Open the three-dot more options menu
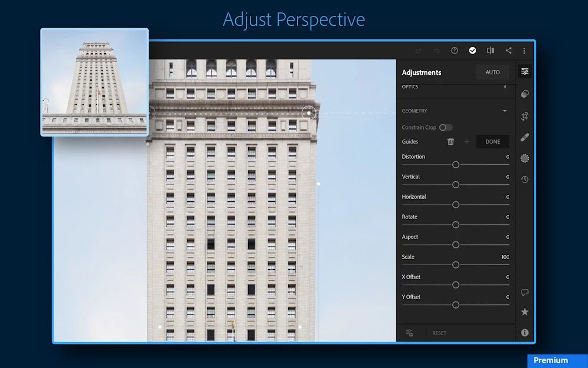The height and width of the screenshot is (368, 588). click(x=524, y=50)
